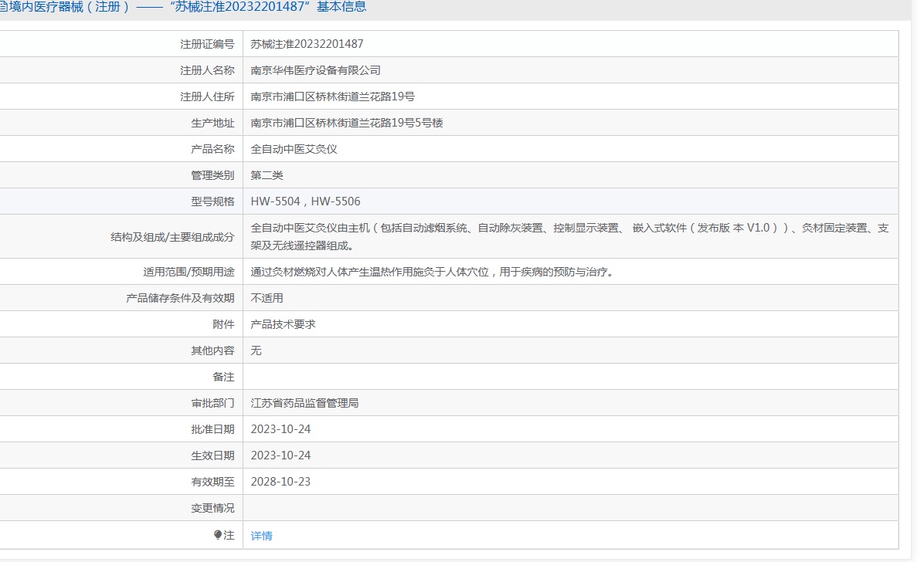The image size is (924, 562).
Task: Select registration number value 苏械注准20232201487
Action: point(307,44)
